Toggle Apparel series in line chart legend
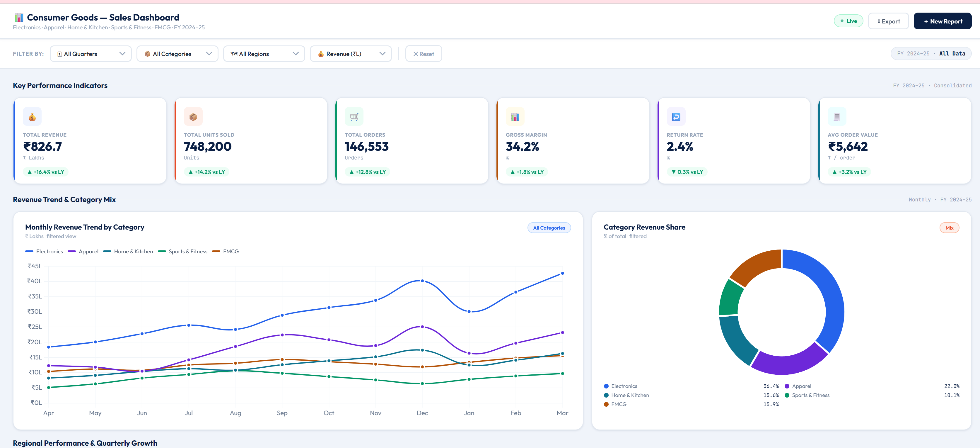 [83, 252]
